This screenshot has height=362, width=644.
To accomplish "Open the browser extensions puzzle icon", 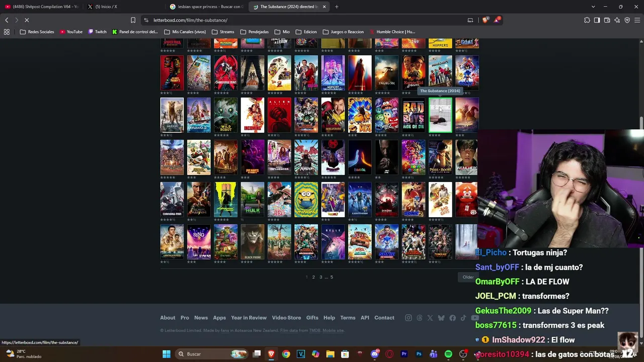I will [x=587, y=20].
